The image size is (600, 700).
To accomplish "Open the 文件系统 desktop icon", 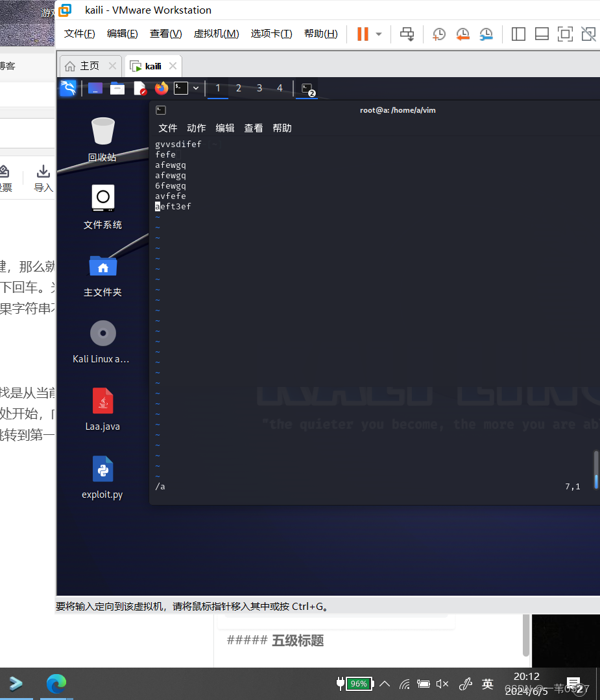I will 102,207.
